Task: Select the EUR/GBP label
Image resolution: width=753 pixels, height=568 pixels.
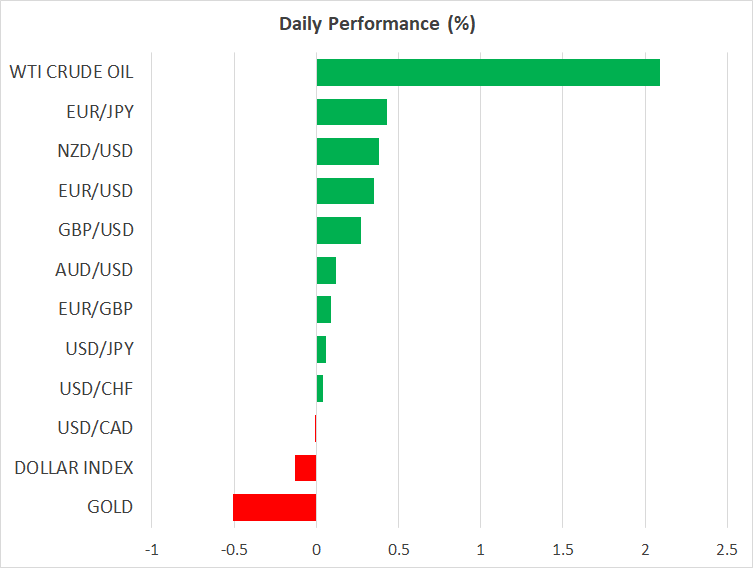Action: tap(96, 309)
